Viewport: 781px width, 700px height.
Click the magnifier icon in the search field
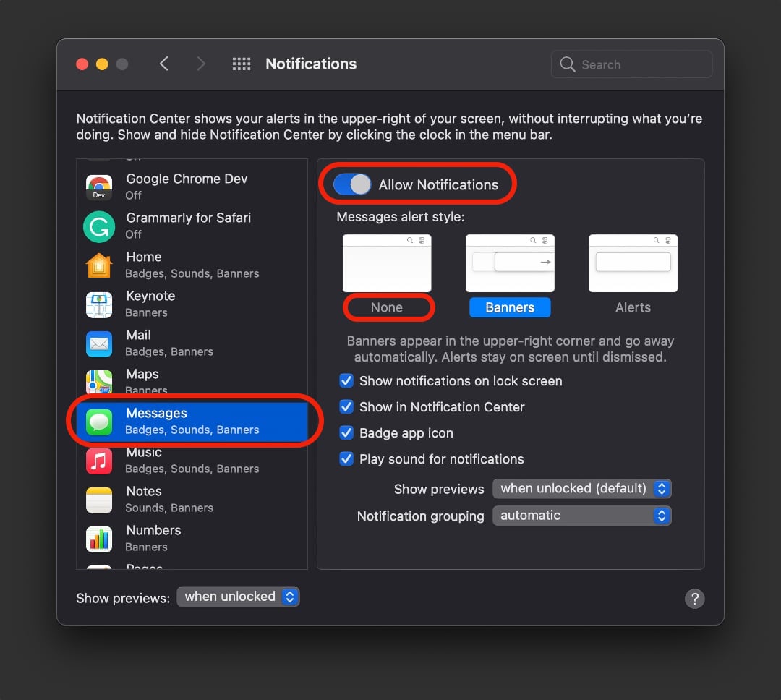[568, 64]
